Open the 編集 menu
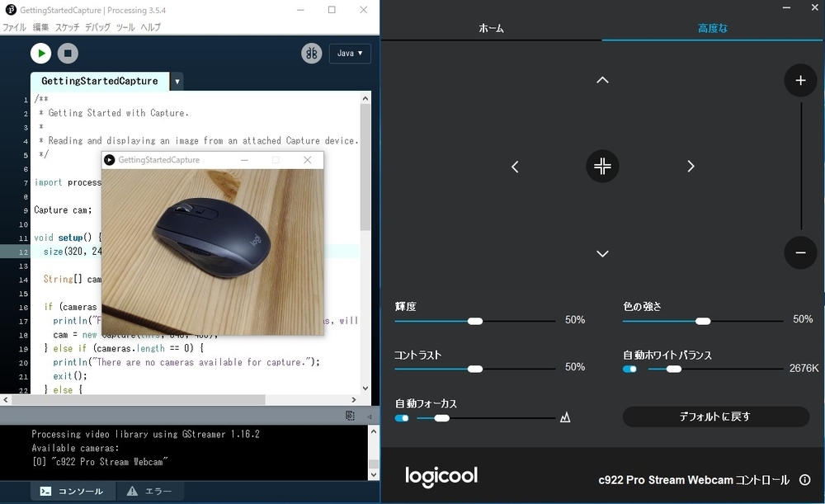The image size is (825, 504). (x=40, y=27)
